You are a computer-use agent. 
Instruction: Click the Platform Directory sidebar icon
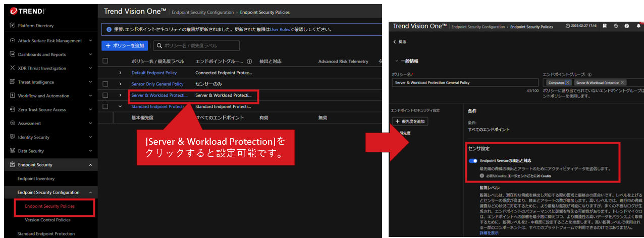tap(13, 26)
